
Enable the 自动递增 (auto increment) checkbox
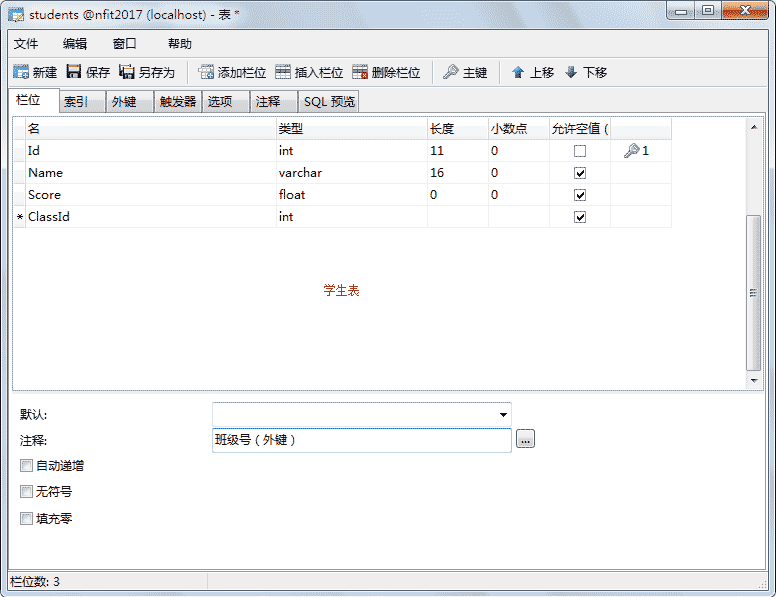coord(26,466)
